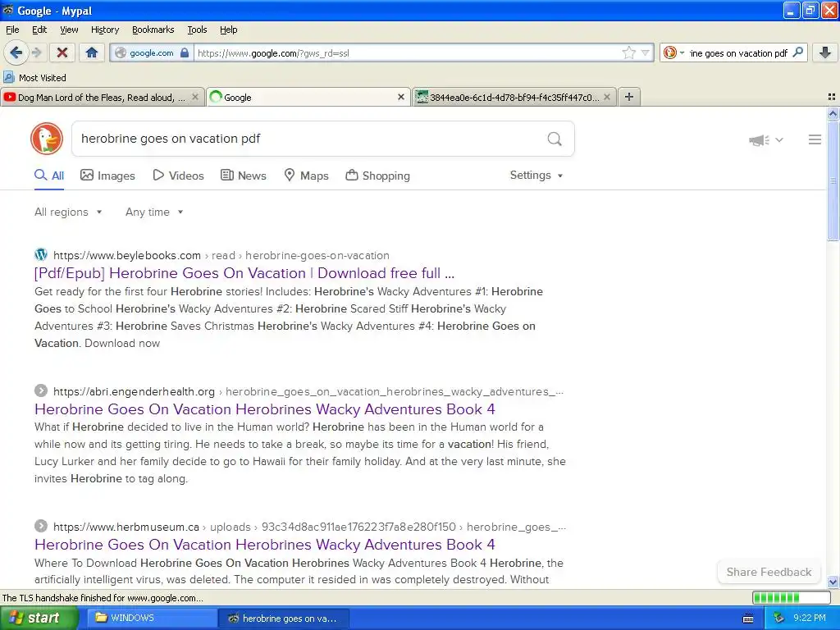Open the Tools menu
This screenshot has height=630, width=840.
tap(197, 30)
